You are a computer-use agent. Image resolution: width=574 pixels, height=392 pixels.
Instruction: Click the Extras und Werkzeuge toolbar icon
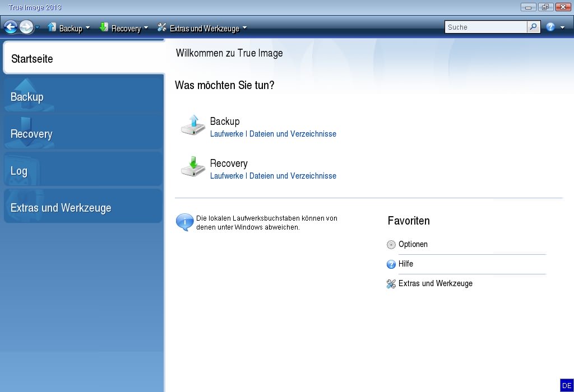[x=162, y=27]
